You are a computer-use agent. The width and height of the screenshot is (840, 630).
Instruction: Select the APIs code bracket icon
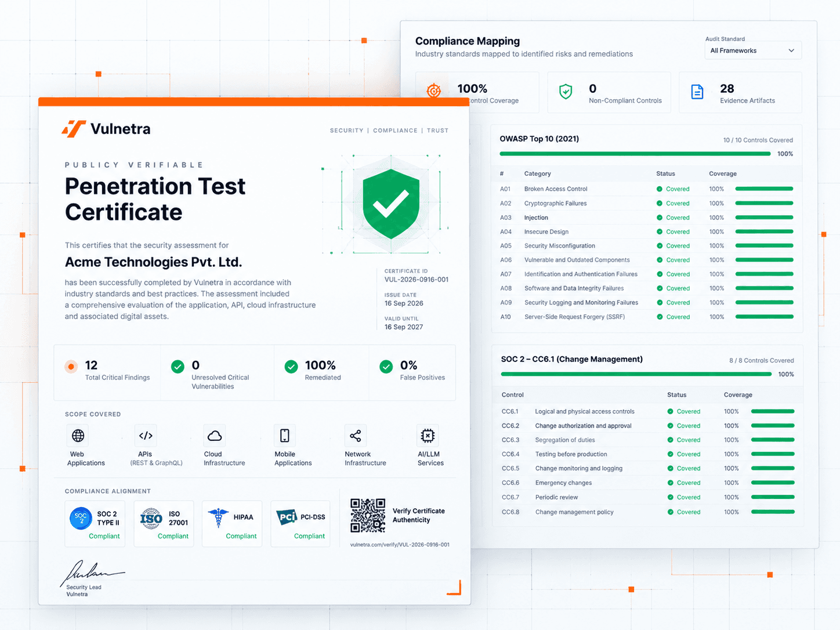pos(146,435)
